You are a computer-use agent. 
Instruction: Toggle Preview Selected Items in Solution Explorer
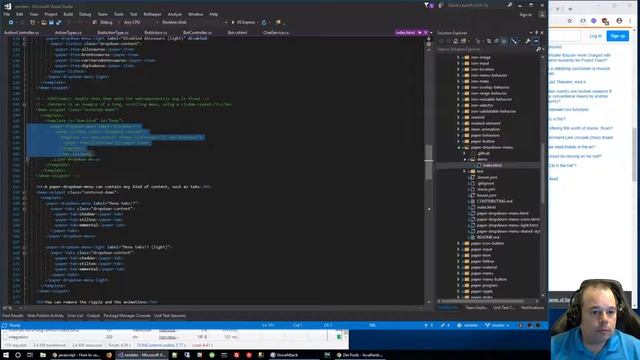tap(536, 41)
